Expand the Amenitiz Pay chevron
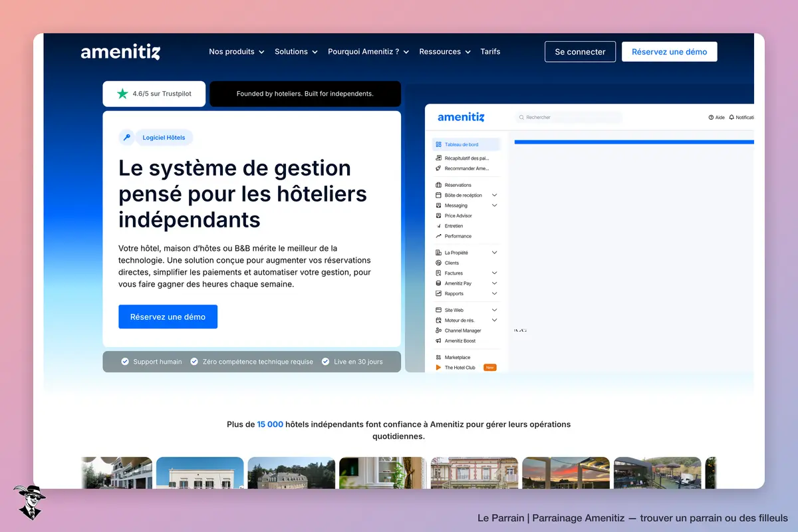This screenshot has width=798, height=532. coord(494,283)
